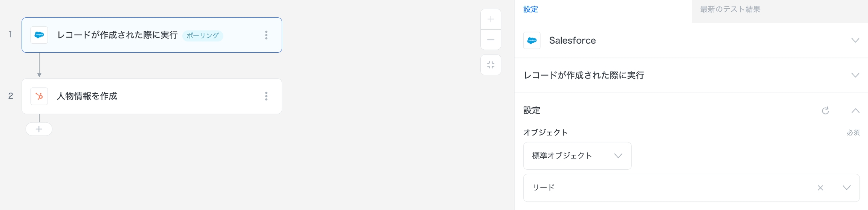This screenshot has height=210, width=868.
Task: Click the Salesforce logo in settings panel
Action: 532,41
